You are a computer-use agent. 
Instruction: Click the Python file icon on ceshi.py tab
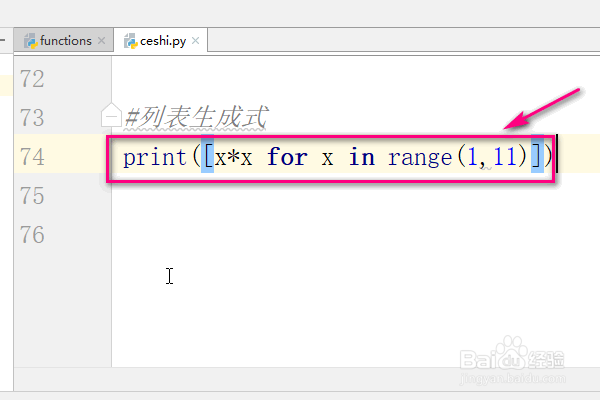tap(130, 41)
